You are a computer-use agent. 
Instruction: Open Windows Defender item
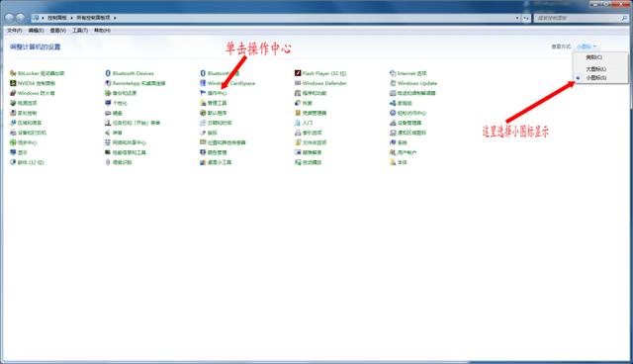pyautogui.click(x=320, y=83)
